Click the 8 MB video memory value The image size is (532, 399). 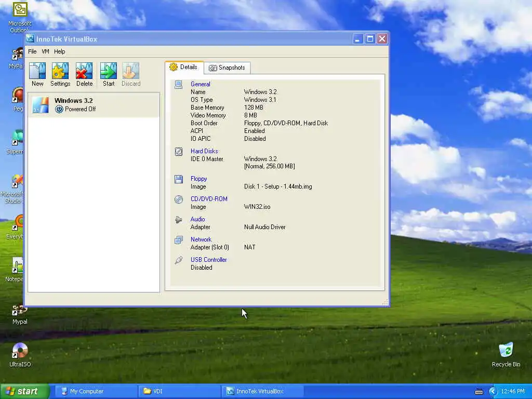click(250, 115)
